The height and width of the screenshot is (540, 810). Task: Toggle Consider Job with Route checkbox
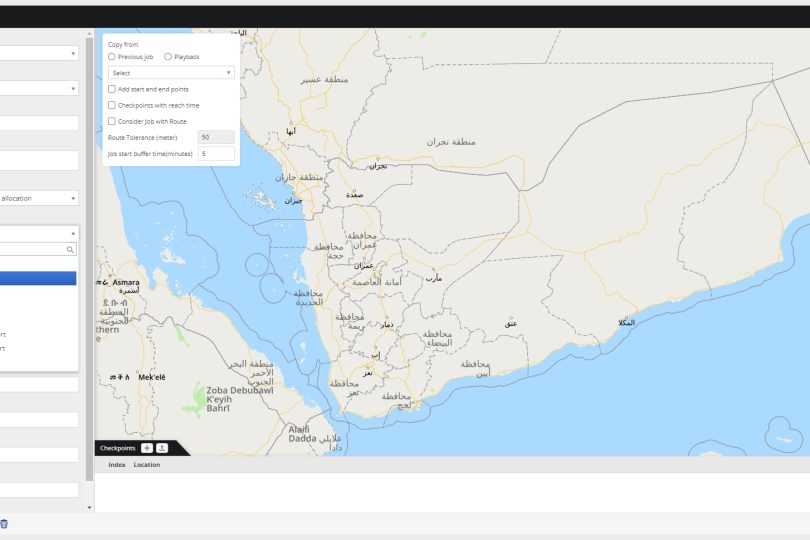112,121
